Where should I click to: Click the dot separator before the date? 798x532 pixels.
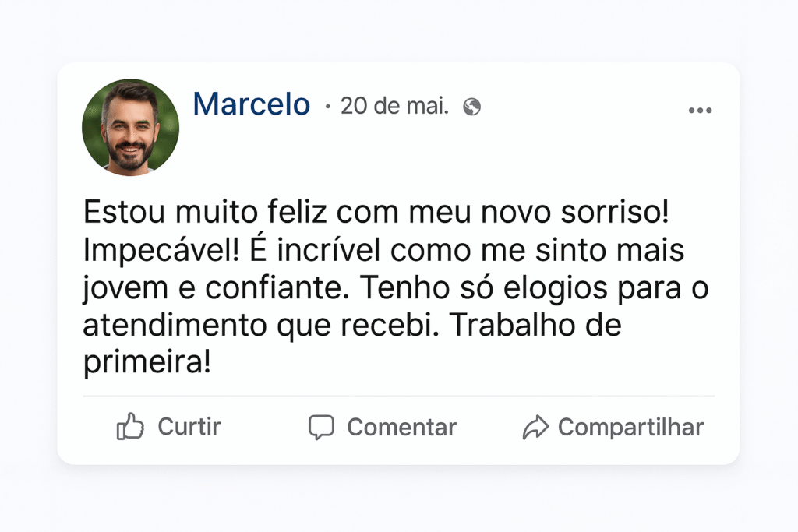(327, 107)
